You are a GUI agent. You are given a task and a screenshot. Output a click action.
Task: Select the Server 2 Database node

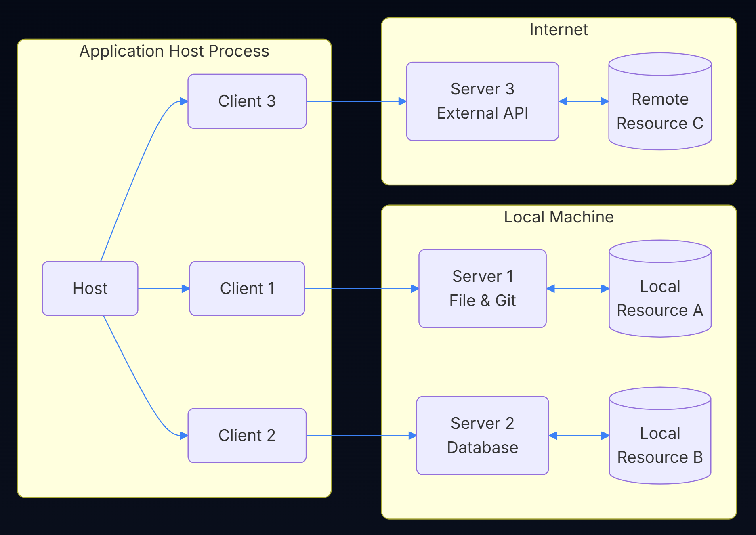tap(483, 435)
